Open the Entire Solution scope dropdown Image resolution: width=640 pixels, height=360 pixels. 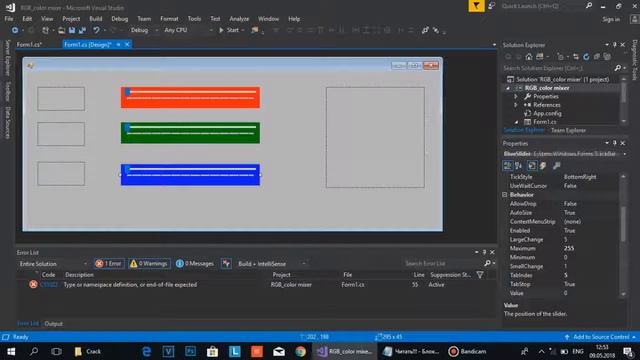tap(53, 264)
